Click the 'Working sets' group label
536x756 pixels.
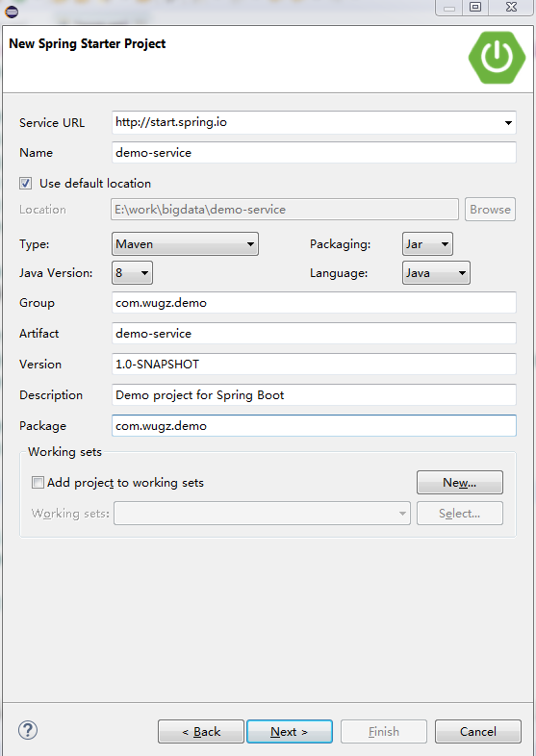click(64, 452)
